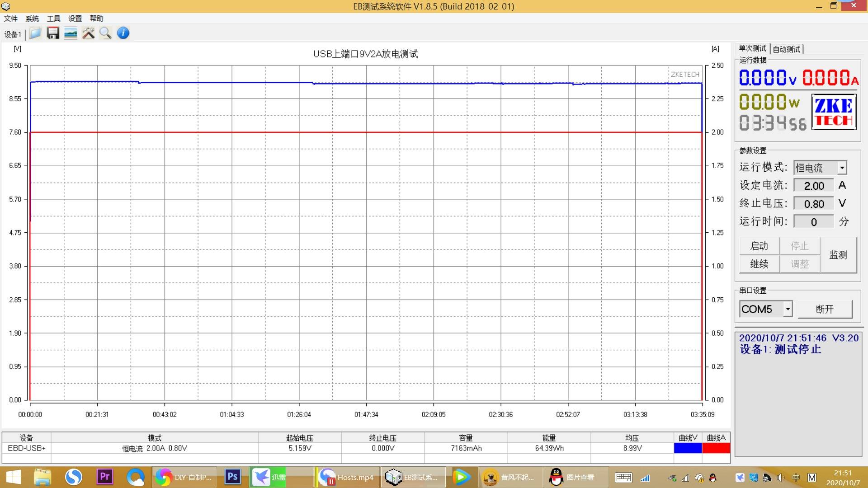Screen dimensions: 868x488
Task: Click the 停止 stop button
Action: coord(800,246)
